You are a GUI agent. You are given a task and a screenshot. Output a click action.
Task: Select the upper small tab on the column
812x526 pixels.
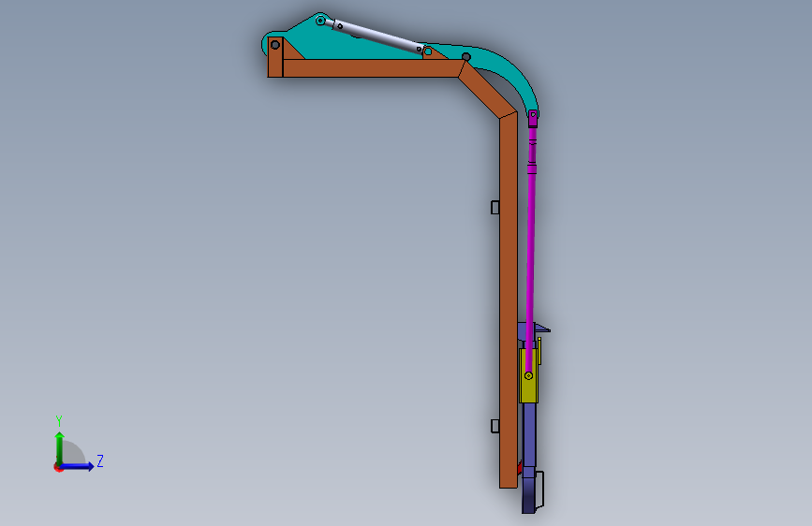pos(495,207)
